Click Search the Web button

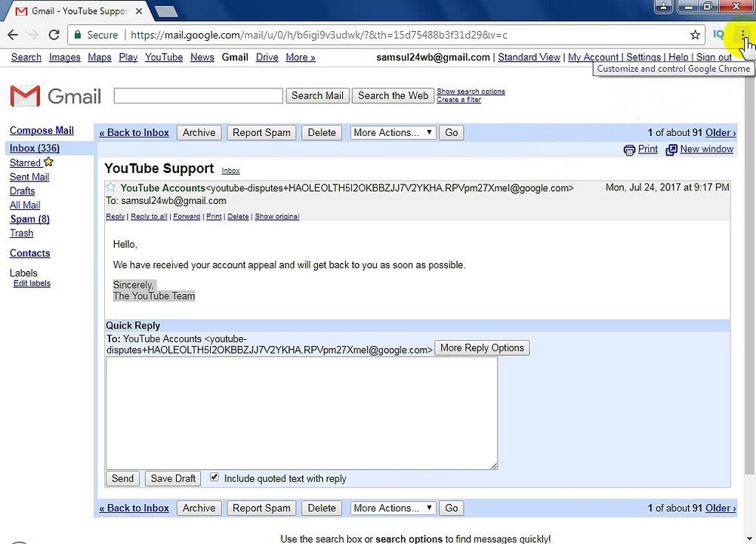click(393, 95)
